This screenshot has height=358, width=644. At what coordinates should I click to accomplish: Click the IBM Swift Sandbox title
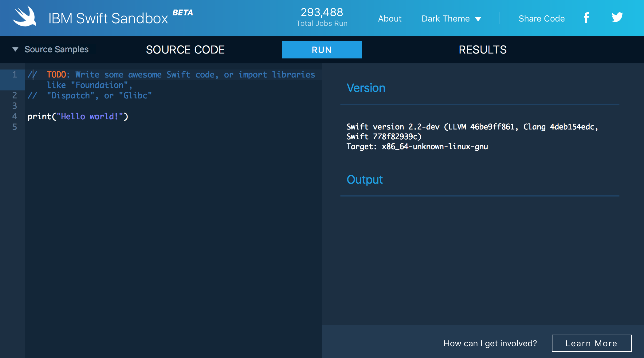(x=108, y=18)
